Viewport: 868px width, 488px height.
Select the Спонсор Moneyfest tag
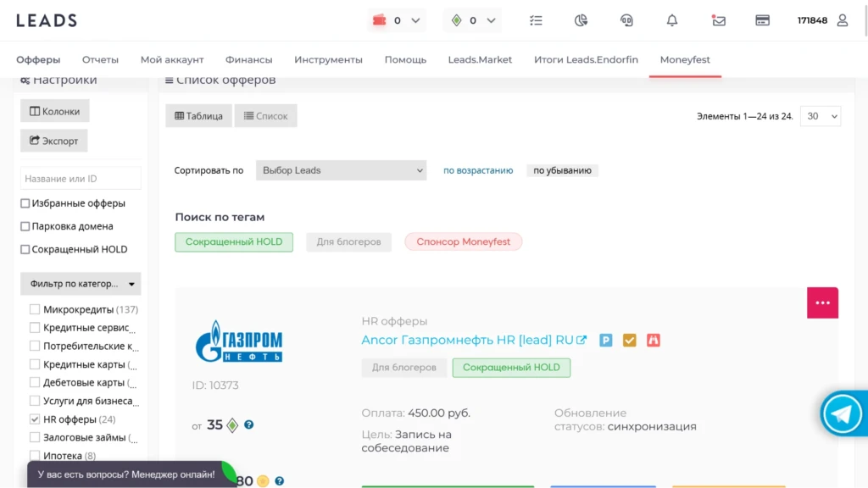click(x=464, y=241)
